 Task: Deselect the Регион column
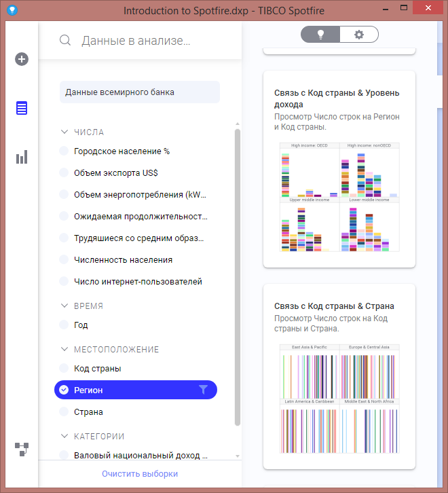pyautogui.click(x=136, y=390)
